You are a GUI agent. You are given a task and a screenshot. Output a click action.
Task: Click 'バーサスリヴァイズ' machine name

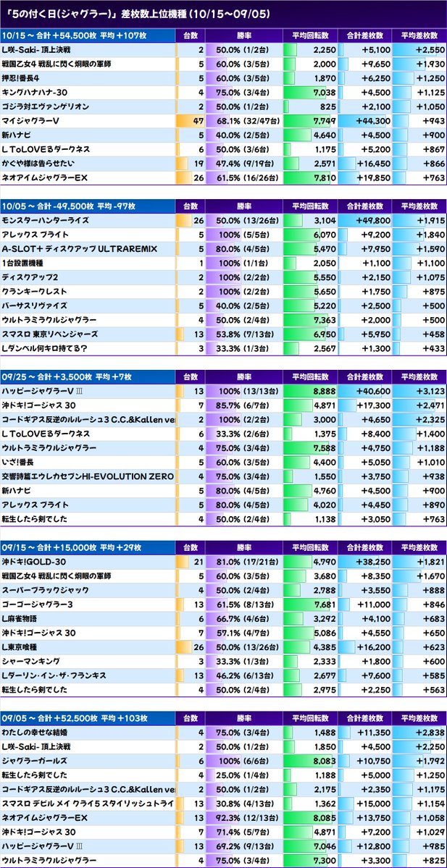[34, 306]
